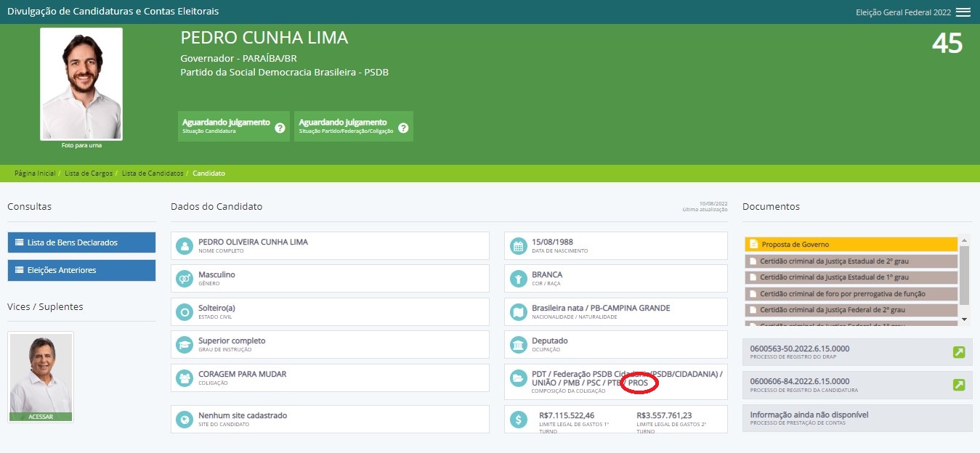The image size is (980, 453).
Task: Click process number 0600606-84.2022.6.15.0000
Action: [x=800, y=381]
